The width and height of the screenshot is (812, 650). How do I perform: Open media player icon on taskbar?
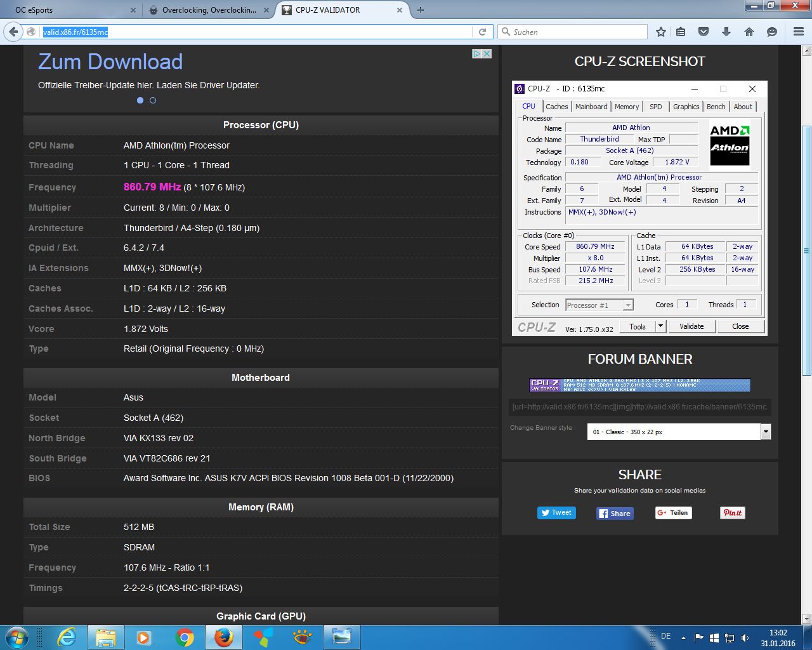pyautogui.click(x=145, y=637)
